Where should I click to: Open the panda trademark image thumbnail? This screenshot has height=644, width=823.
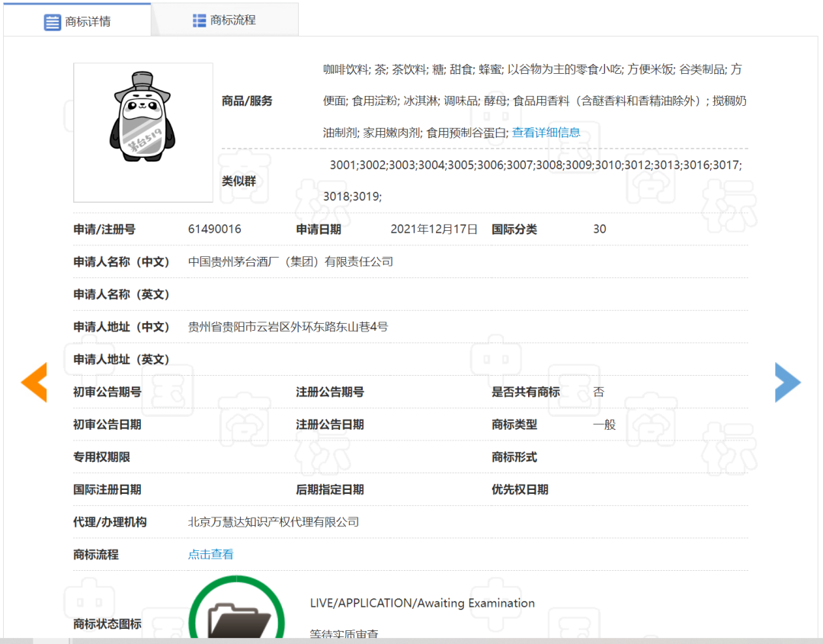[143, 133]
